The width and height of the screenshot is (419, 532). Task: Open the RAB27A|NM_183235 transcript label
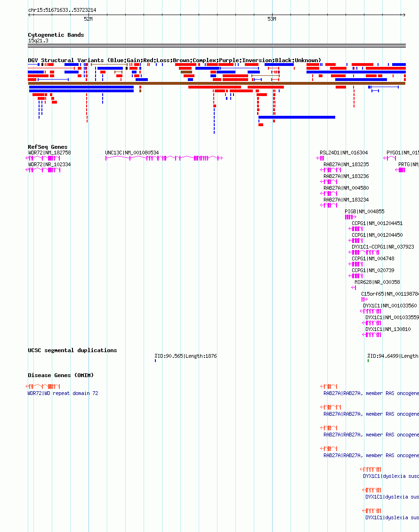346,165
